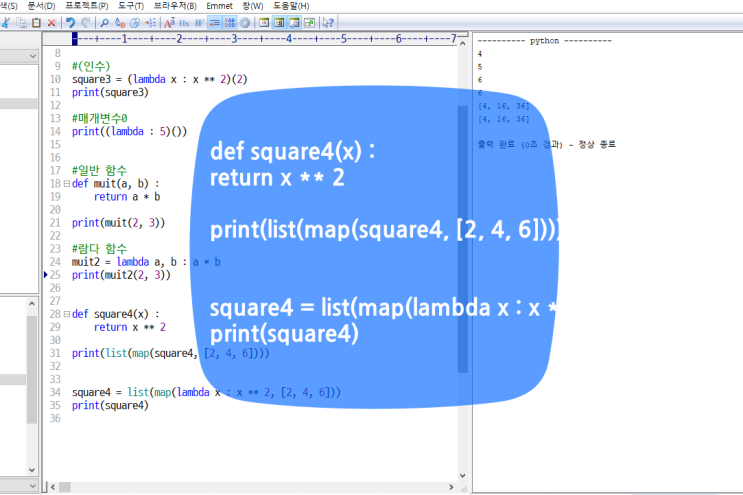Click the left panel file list scroll down arrow
This screenshot has width=743, height=495.
pos(32,470)
